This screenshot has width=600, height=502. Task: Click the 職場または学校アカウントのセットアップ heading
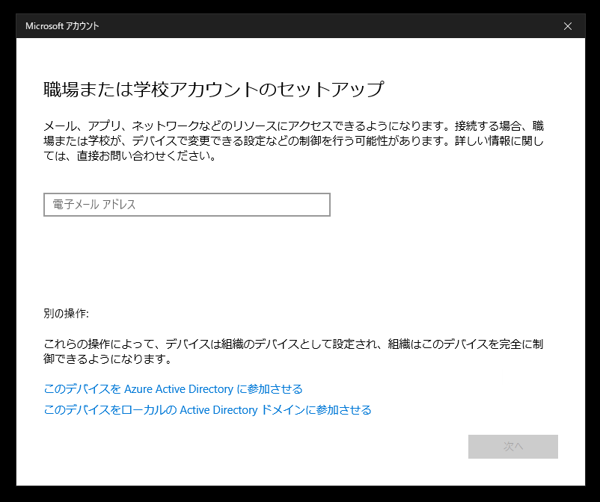pos(214,90)
